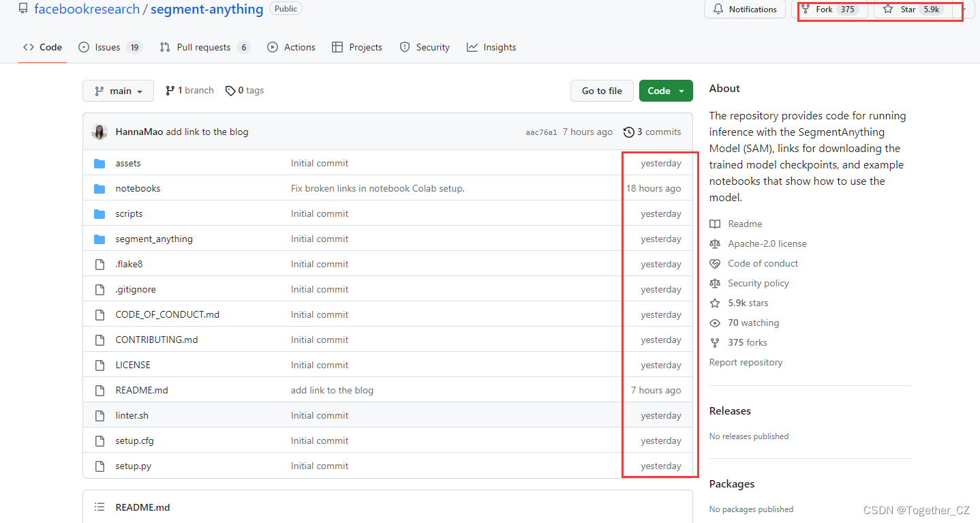
Task: Click the .flake8 file icon
Action: click(99, 265)
